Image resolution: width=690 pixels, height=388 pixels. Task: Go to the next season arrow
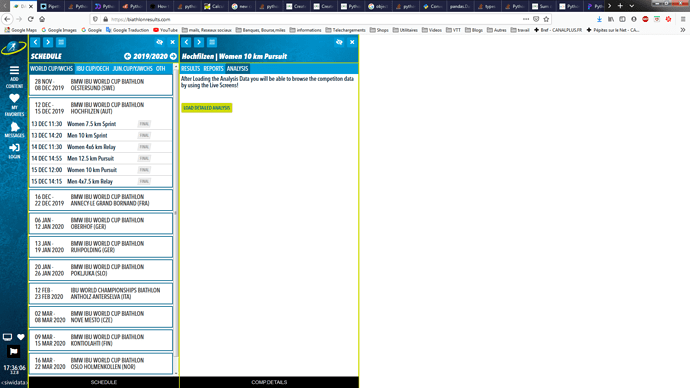tap(173, 56)
